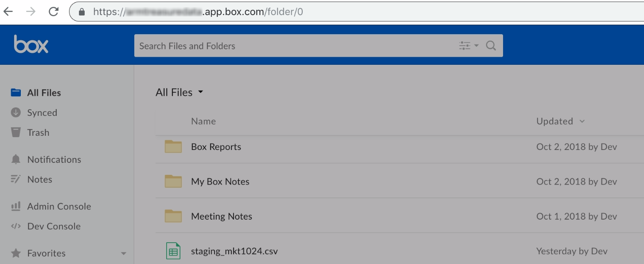This screenshot has width=644, height=264.
Task: Open the Meeting Notes folder
Action: [x=221, y=217]
